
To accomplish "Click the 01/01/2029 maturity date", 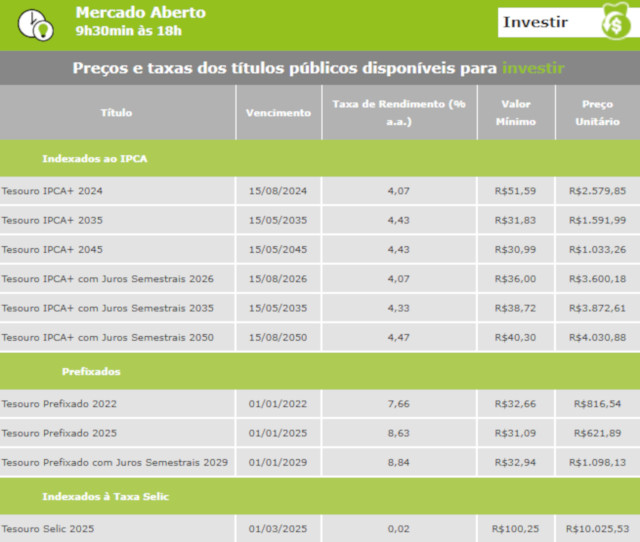I will pyautogui.click(x=278, y=462).
